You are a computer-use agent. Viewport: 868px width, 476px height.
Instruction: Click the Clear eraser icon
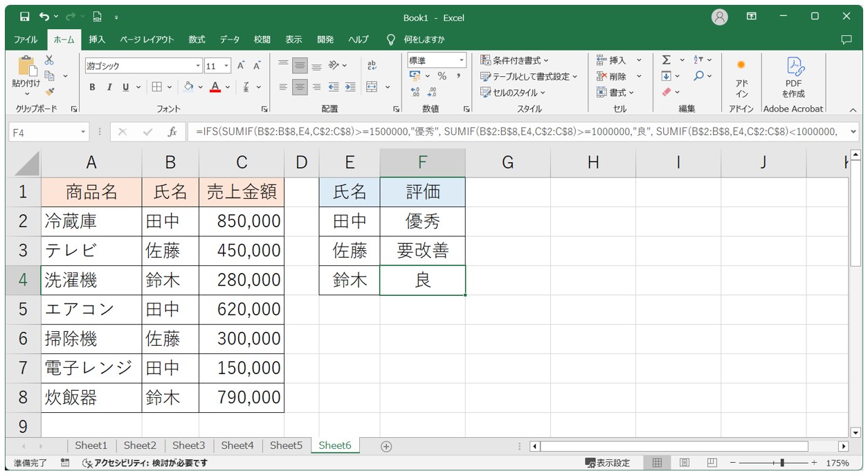(666, 91)
